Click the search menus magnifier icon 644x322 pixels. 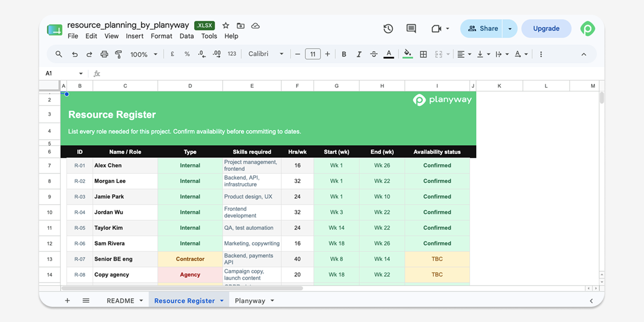(x=58, y=54)
